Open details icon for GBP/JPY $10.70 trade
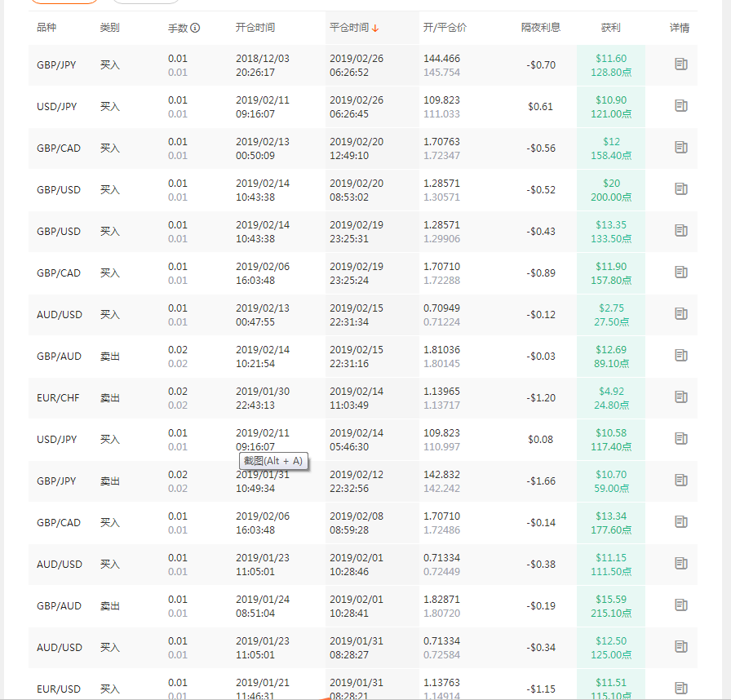Image resolution: width=731 pixels, height=700 pixels. click(681, 481)
